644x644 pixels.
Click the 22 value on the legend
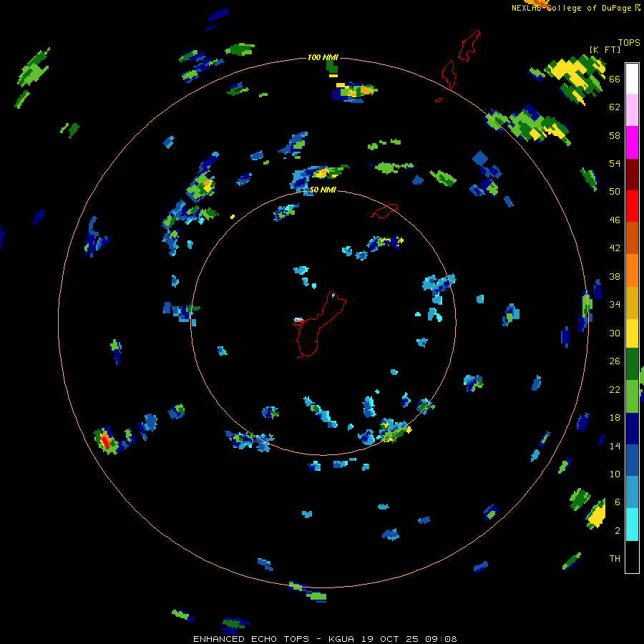pos(615,389)
